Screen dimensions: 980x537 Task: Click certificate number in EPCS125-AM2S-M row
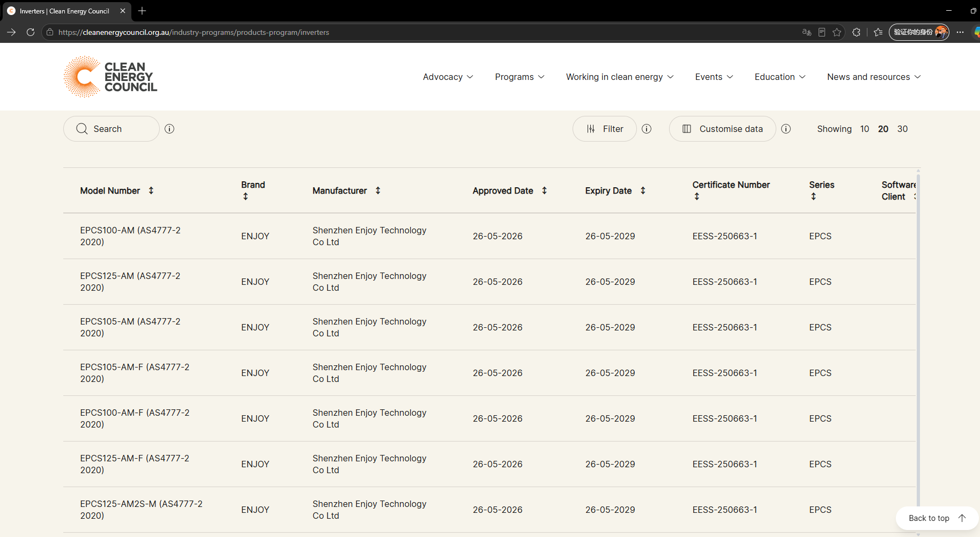(x=725, y=510)
